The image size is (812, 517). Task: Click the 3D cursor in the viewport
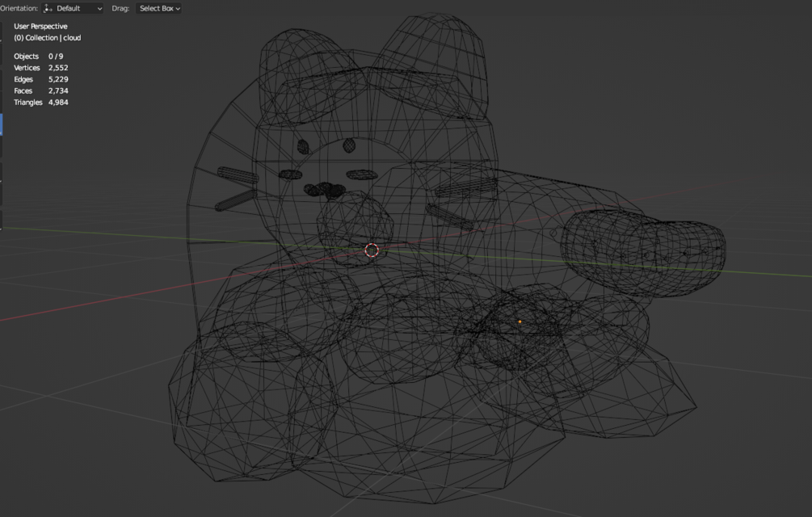point(372,250)
